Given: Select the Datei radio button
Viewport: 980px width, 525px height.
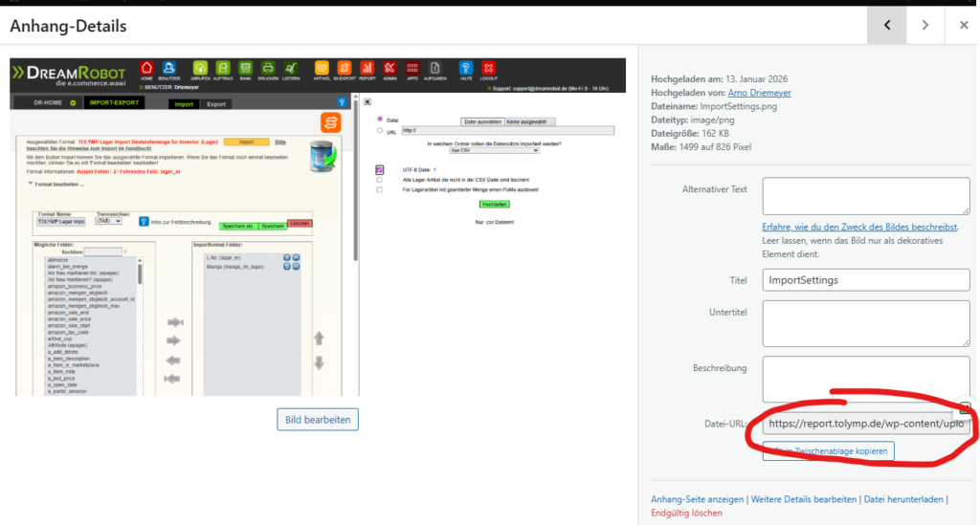Looking at the screenshot, I should (381, 120).
